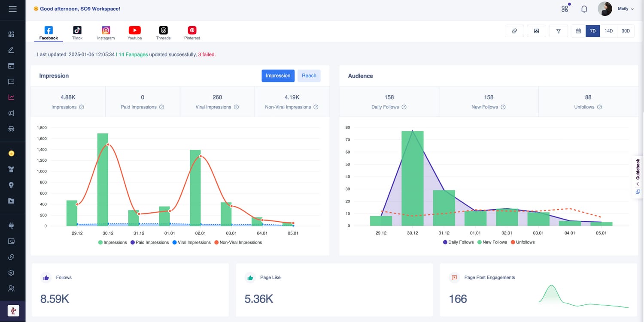644x322 pixels.
Task: Open the calendar window icon in sidebar
Action: [x=11, y=66]
